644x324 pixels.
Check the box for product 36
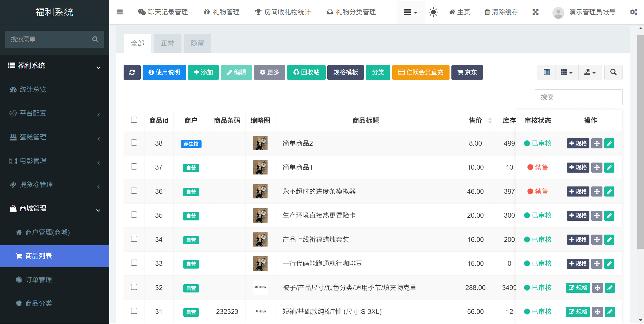coord(134,191)
